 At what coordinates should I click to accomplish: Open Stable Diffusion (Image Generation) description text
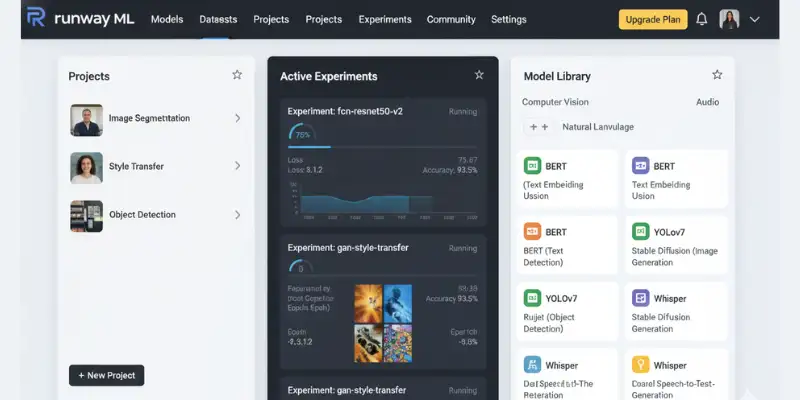674,257
